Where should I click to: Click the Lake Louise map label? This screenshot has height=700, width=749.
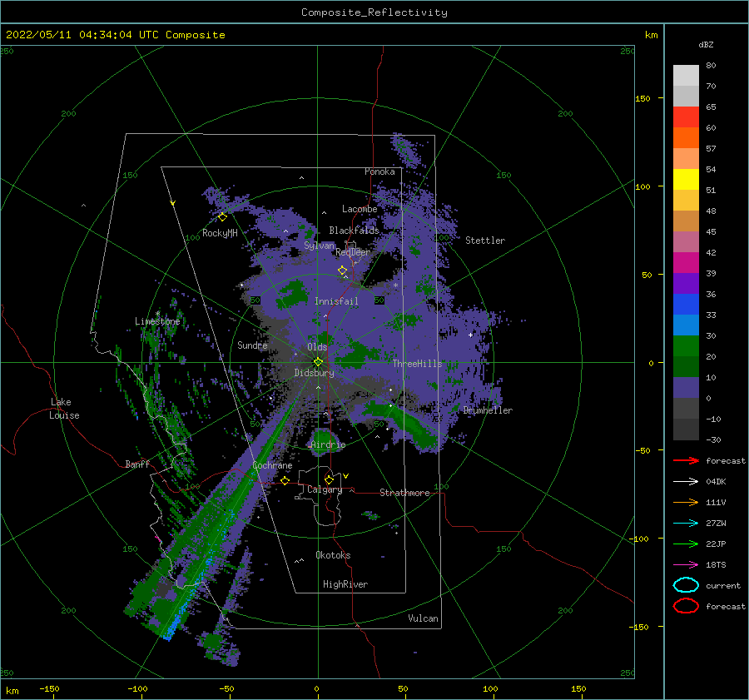click(x=64, y=409)
